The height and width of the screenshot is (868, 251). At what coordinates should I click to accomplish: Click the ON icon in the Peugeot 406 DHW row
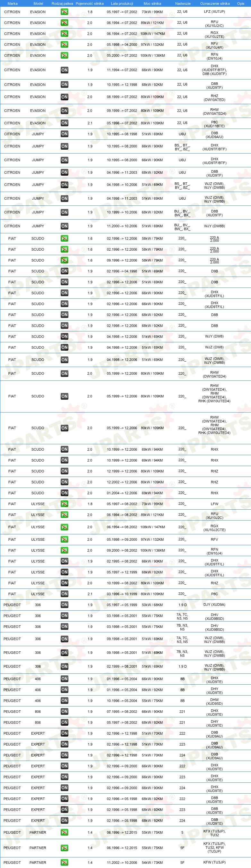pos(65,701)
